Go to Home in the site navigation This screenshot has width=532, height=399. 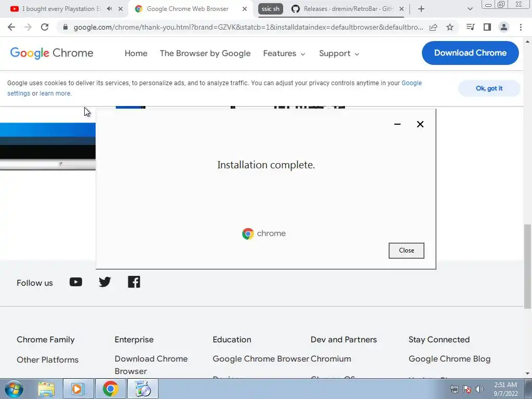(136, 54)
